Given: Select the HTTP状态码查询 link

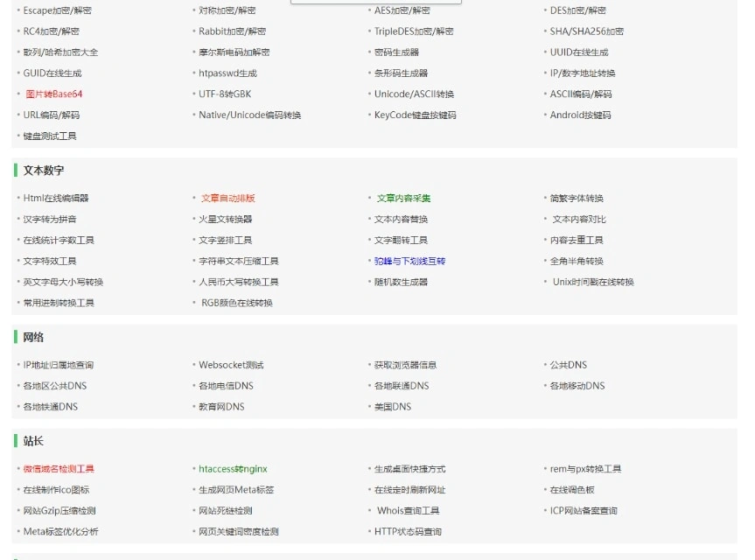Looking at the screenshot, I should click(408, 532).
